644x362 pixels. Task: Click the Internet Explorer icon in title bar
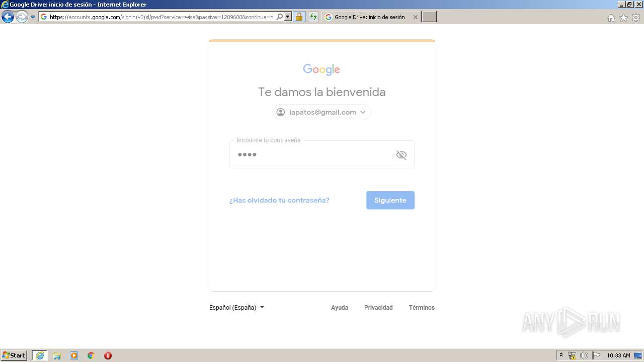click(x=5, y=5)
